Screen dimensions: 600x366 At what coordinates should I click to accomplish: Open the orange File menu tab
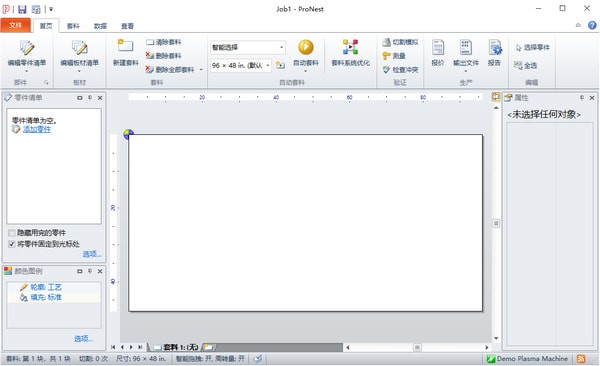[x=15, y=25]
